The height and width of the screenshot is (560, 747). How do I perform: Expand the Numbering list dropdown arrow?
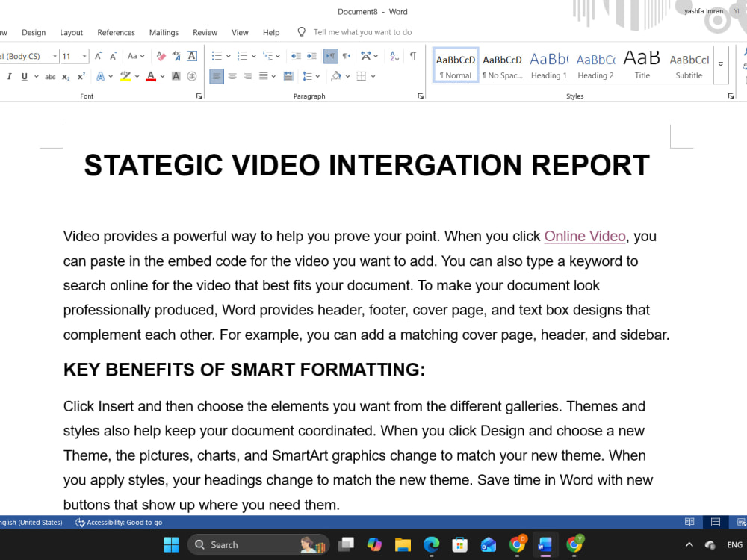click(253, 56)
